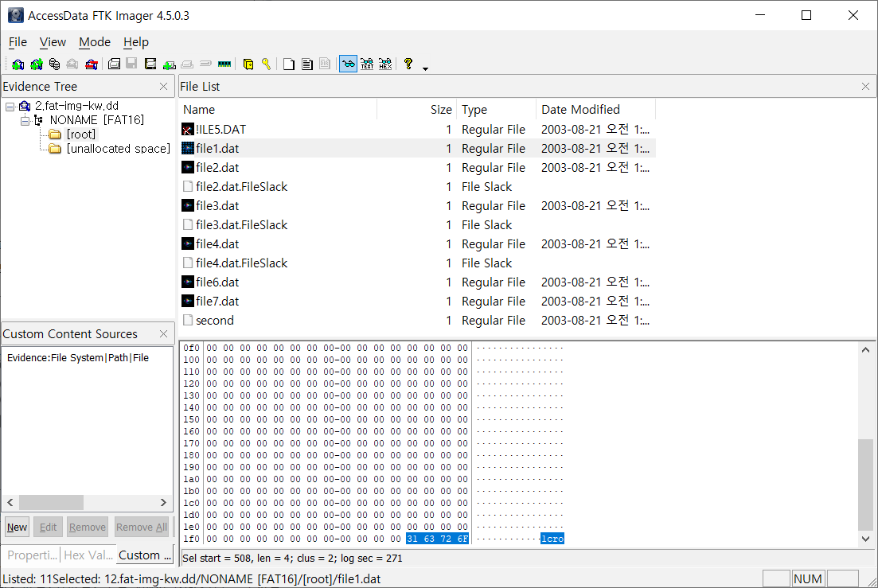Viewport: 878px width, 588px height.
Task: Close the Custom Content Sources panel
Action: (x=163, y=334)
